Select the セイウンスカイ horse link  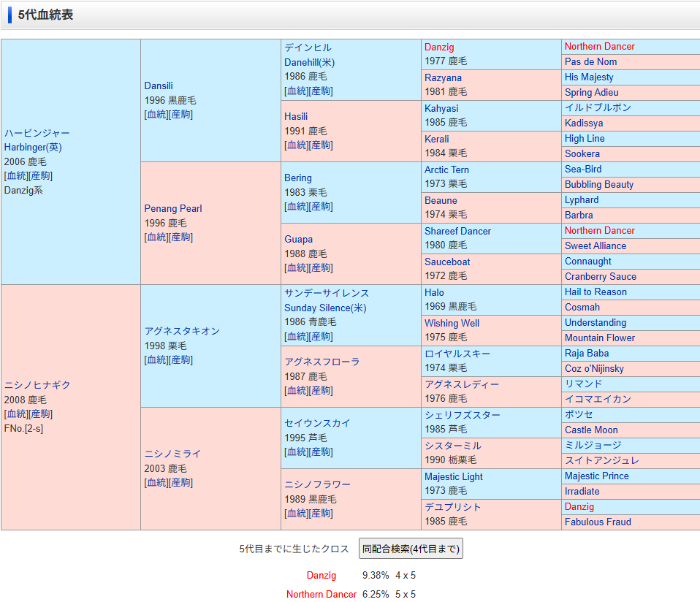[317, 423]
